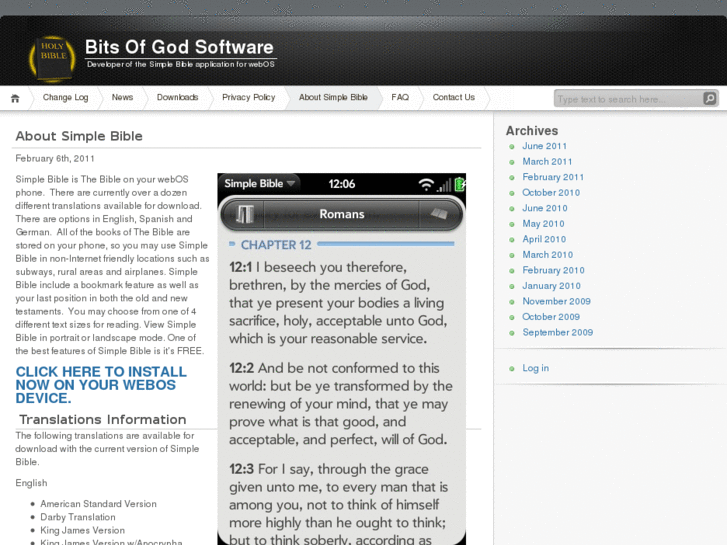The width and height of the screenshot is (727, 545).
Task: Click the American Standard Version list item
Action: (x=98, y=504)
